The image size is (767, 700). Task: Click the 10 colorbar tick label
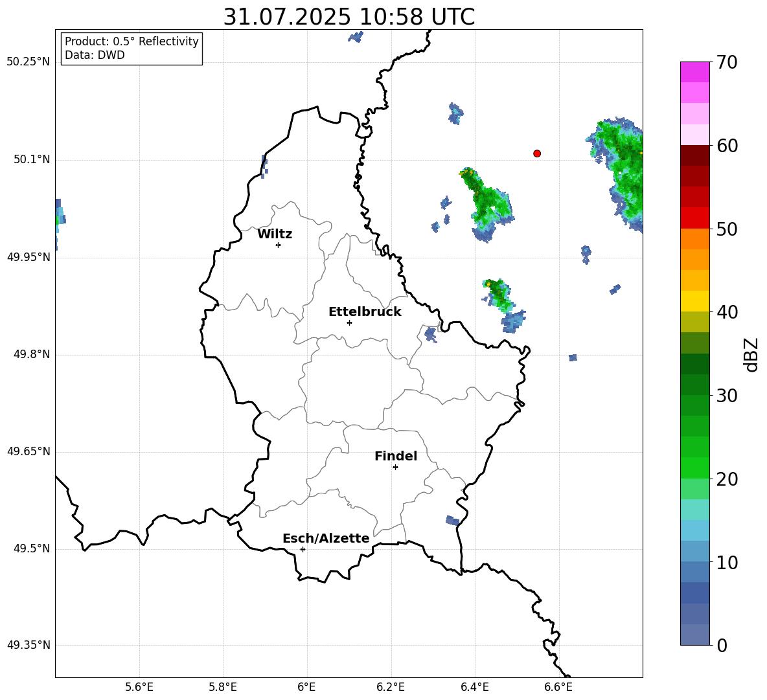click(x=727, y=562)
